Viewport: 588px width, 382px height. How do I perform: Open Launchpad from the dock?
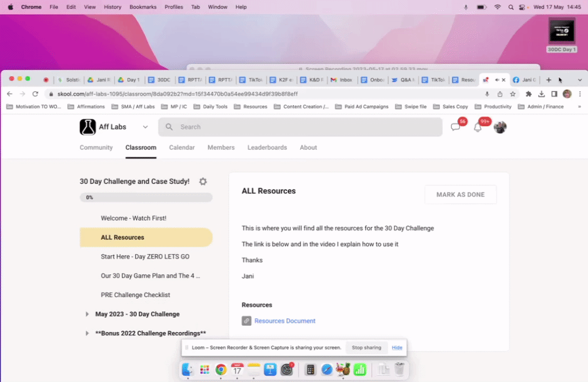tap(204, 369)
